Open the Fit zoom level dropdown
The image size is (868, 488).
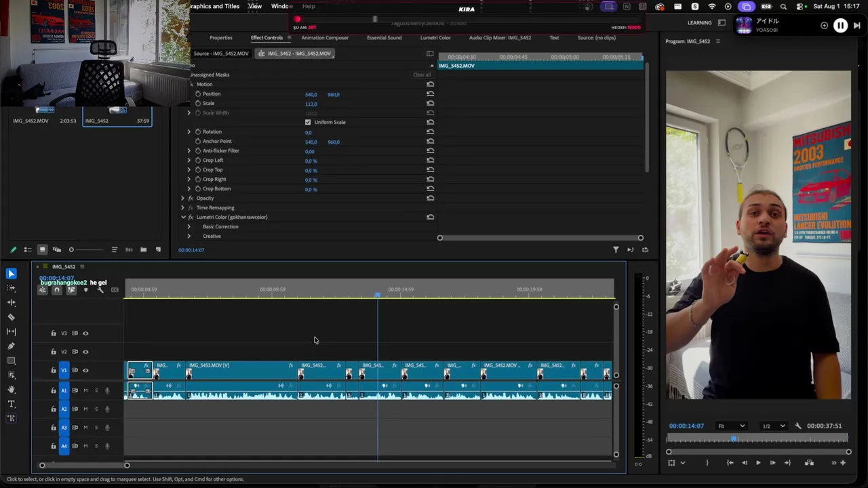731,426
